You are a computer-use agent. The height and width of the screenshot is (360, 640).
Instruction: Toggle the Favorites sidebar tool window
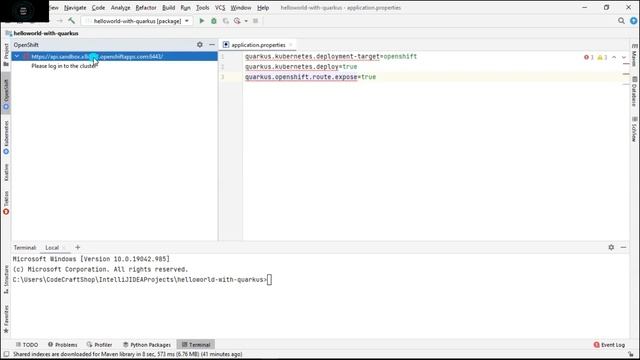[6, 319]
